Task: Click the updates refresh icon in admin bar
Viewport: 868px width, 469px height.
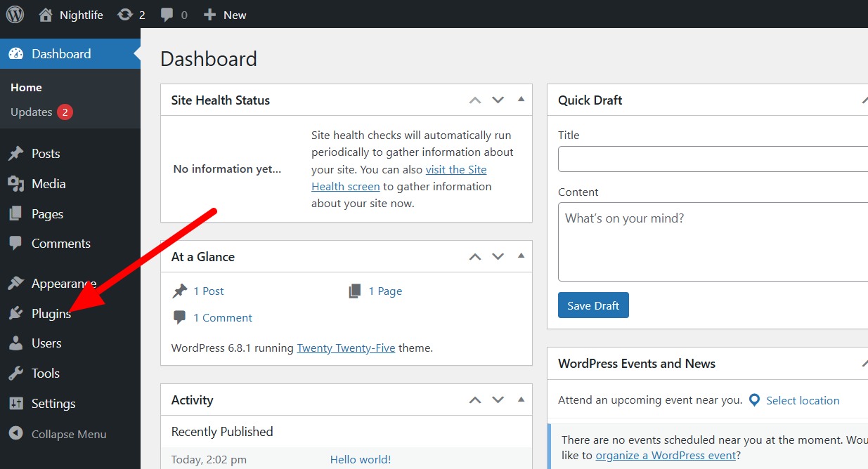Action: (x=125, y=15)
